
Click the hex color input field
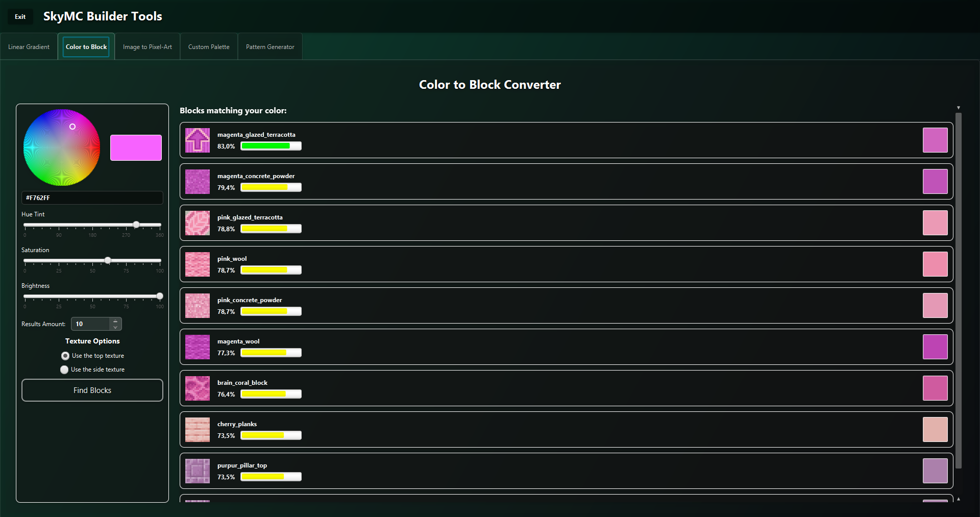(92, 198)
